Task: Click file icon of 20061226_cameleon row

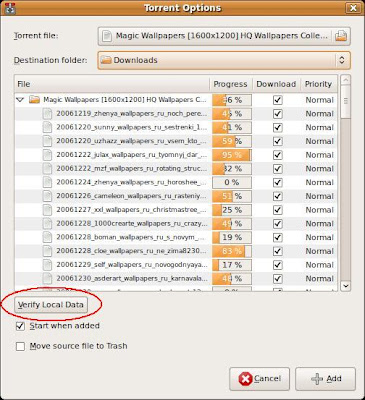Action: coord(47,196)
